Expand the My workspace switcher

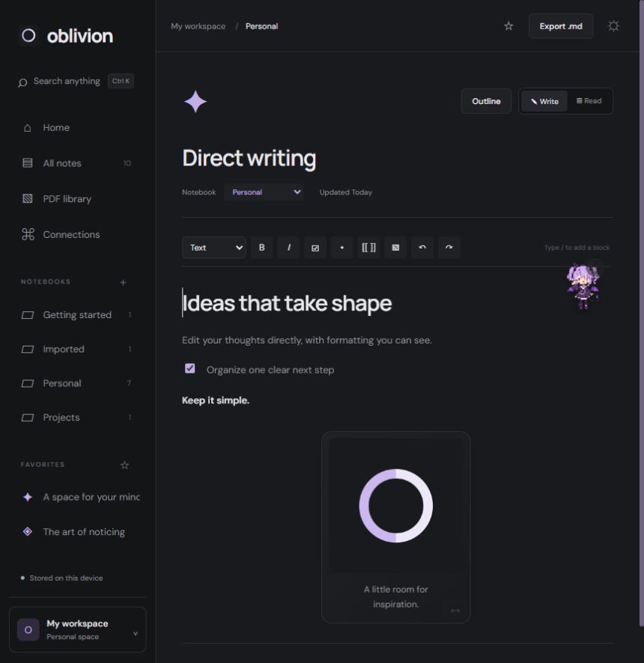(x=78, y=629)
